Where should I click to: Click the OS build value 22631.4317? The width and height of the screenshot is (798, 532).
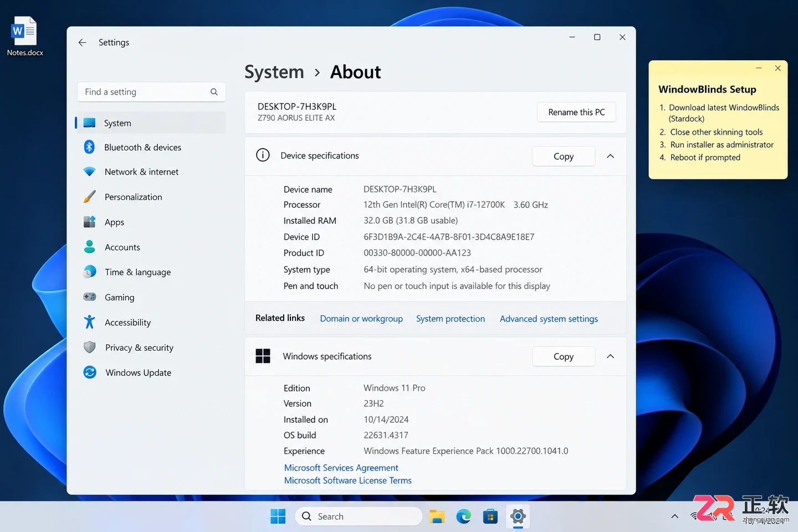(x=386, y=435)
